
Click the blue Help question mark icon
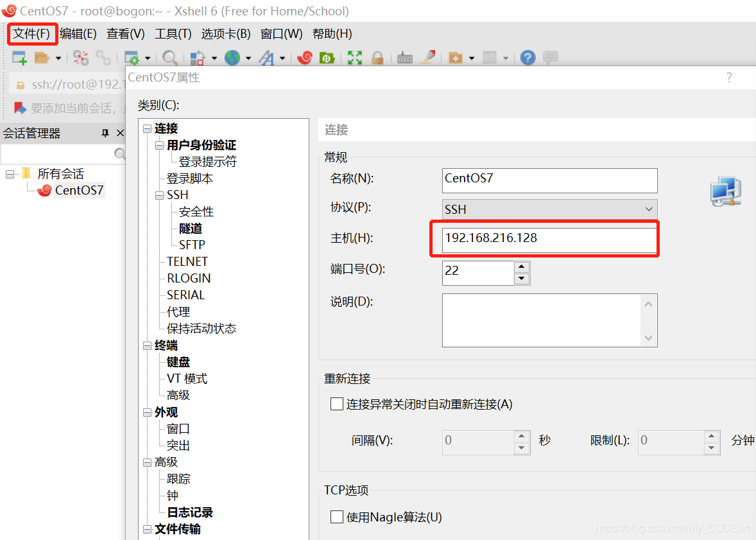pyautogui.click(x=528, y=58)
